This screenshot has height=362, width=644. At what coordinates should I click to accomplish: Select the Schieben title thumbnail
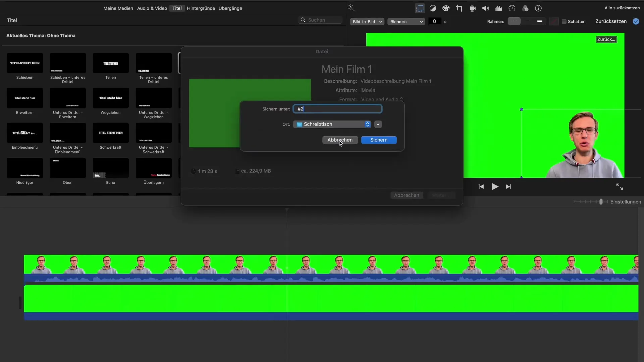point(25,63)
